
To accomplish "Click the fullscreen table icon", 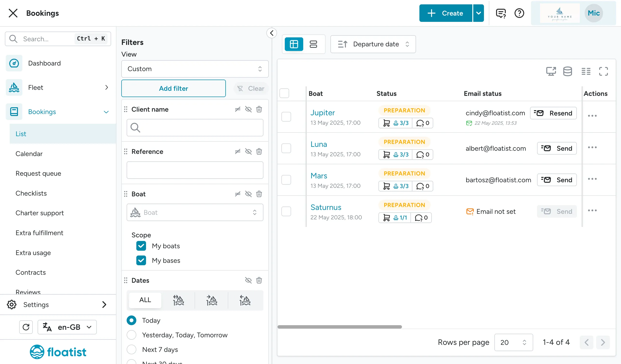I will [x=603, y=72].
